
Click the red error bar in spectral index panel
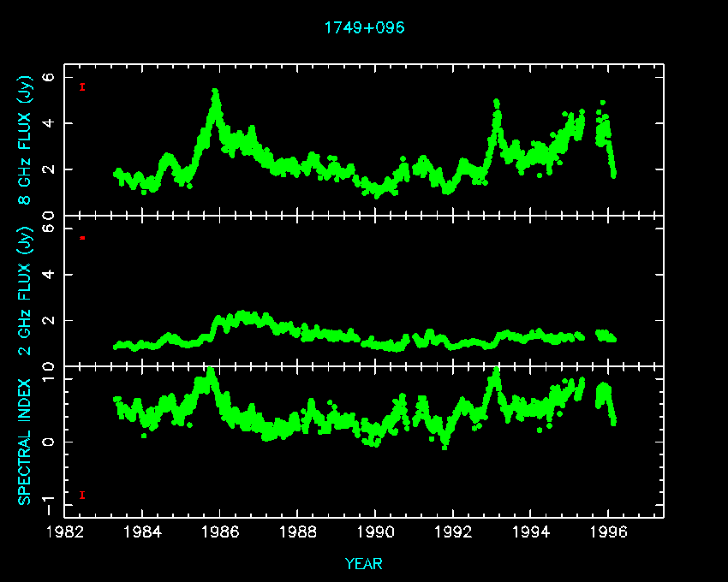(x=82, y=495)
